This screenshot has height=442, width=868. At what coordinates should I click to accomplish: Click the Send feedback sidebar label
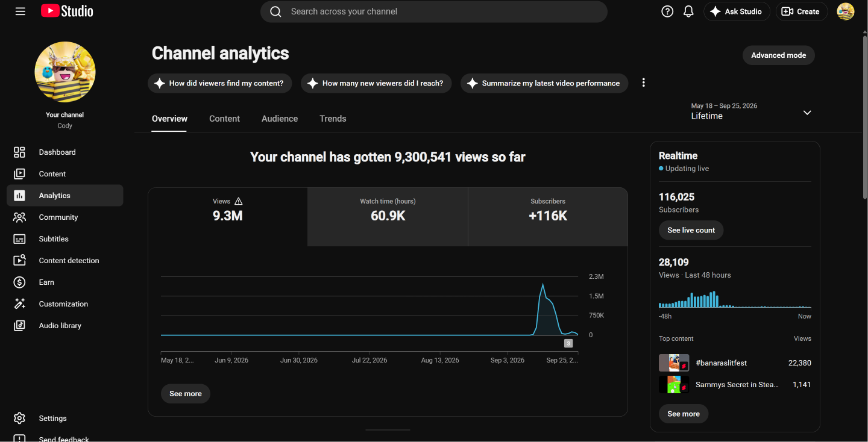pos(64,439)
